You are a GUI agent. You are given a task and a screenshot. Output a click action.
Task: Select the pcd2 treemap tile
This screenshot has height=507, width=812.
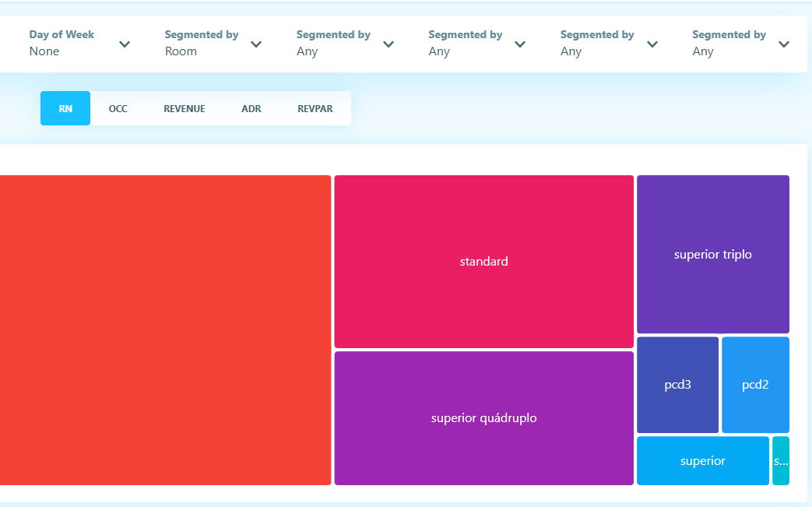click(x=755, y=385)
